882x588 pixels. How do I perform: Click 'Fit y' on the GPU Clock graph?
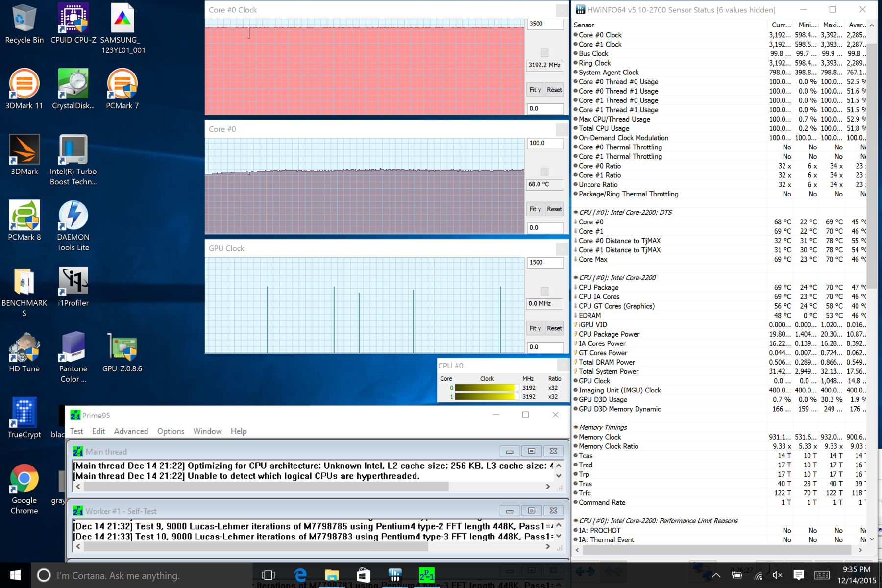tap(535, 328)
